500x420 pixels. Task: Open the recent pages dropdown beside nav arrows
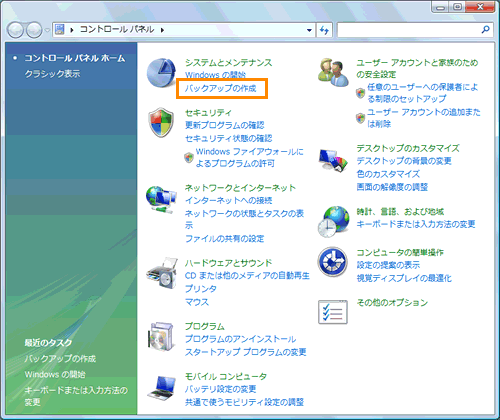click(47, 30)
